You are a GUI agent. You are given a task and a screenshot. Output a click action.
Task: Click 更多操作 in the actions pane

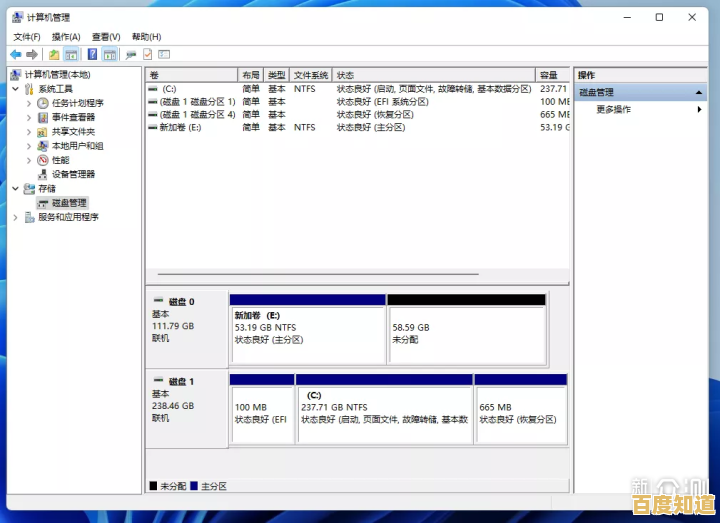(x=613, y=109)
